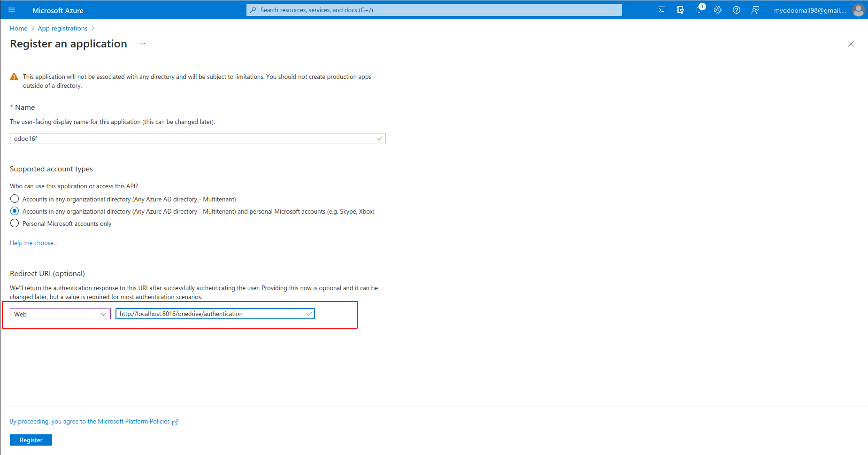868x455 pixels.
Task: Open the Web platform dropdown
Action: point(60,314)
